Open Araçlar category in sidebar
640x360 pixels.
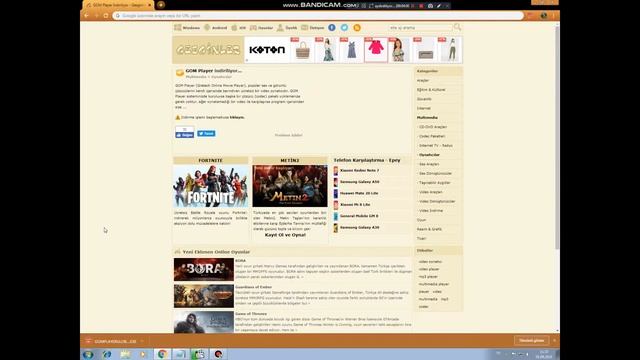[423, 80]
